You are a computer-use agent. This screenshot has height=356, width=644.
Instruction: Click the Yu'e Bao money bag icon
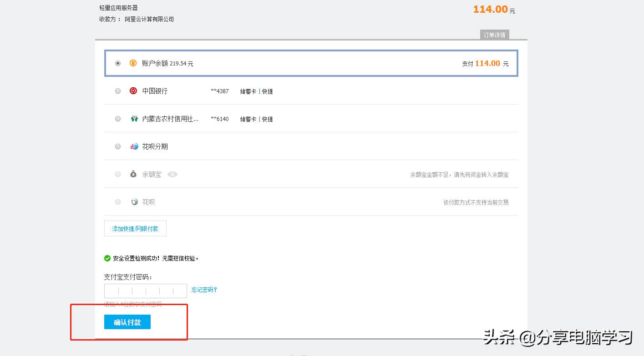(x=133, y=174)
